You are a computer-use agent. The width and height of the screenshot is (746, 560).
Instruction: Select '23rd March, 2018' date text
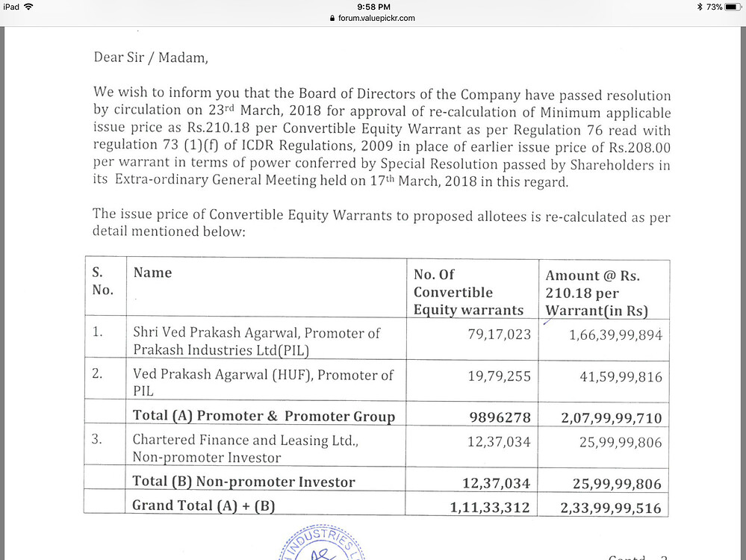click(265, 111)
